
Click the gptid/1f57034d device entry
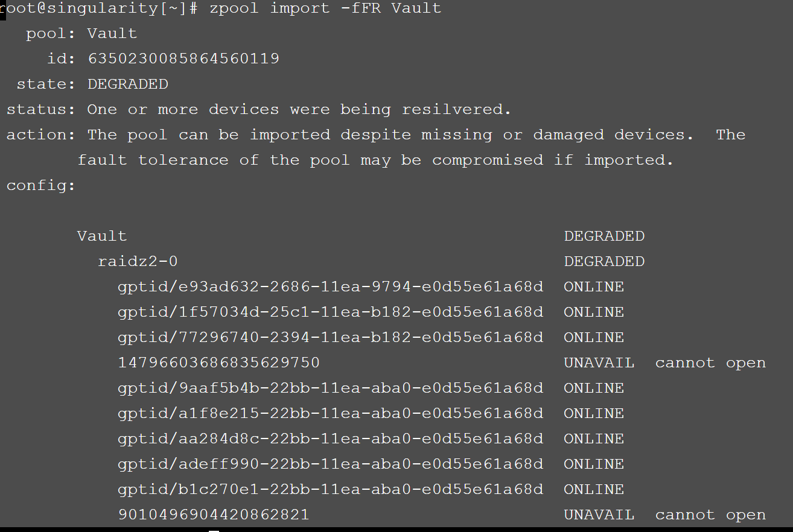331,312
